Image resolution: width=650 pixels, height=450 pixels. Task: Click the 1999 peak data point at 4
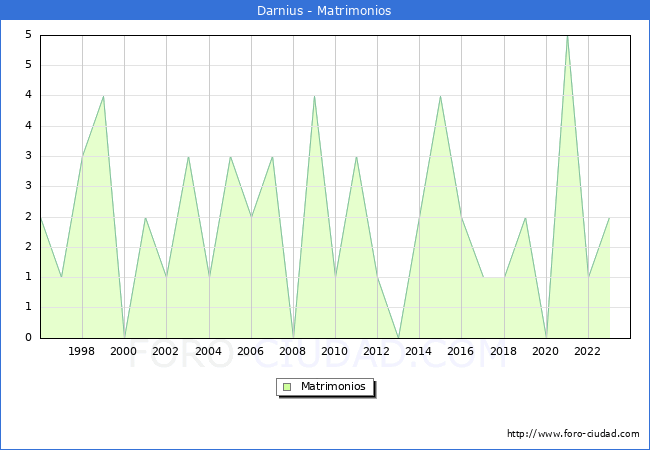103,96
